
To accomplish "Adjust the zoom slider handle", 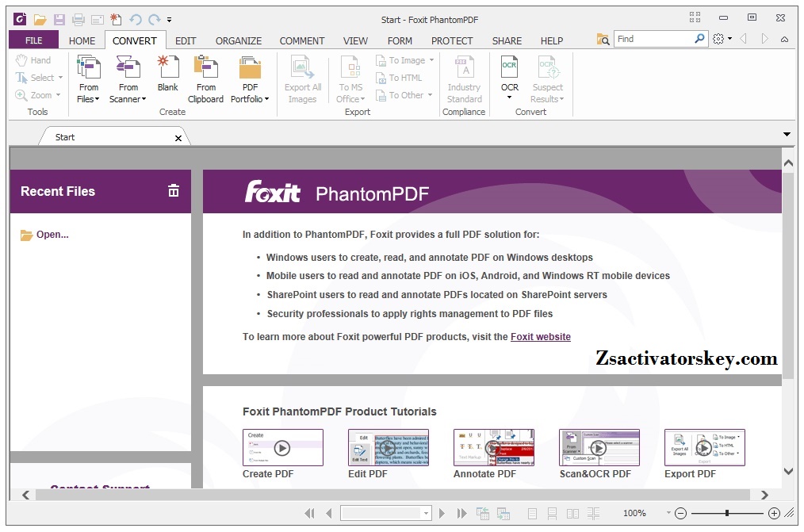I will point(727,513).
